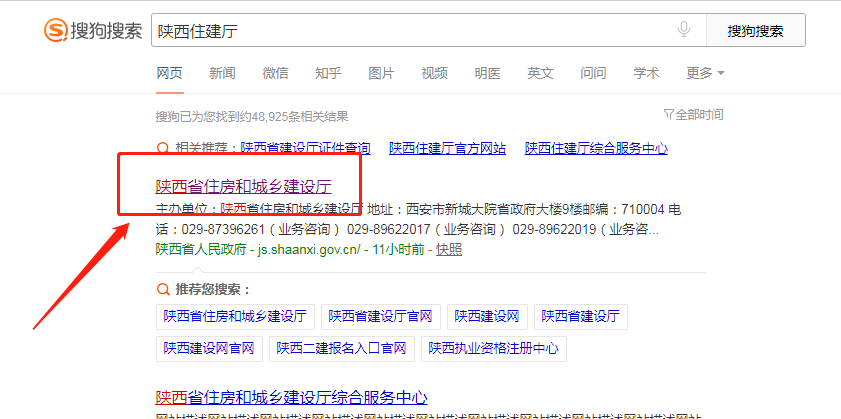Click the 快照 cached snapshot link
The image size is (841, 419).
(449, 249)
